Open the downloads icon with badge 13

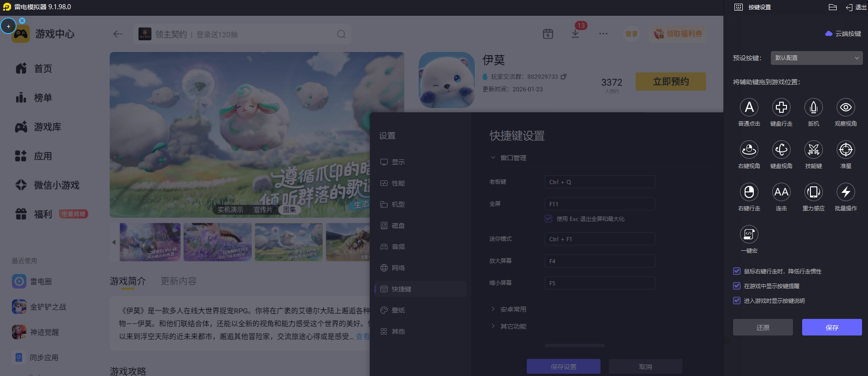575,34
